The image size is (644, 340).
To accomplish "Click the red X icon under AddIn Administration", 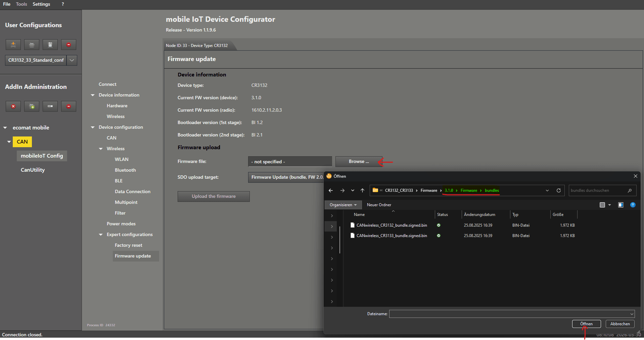I will (13, 106).
